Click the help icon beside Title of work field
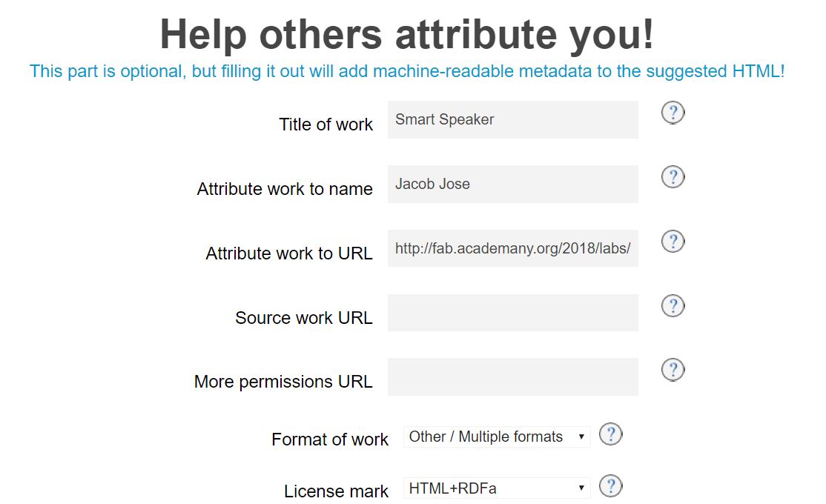This screenshot has height=504, width=826. tap(673, 113)
